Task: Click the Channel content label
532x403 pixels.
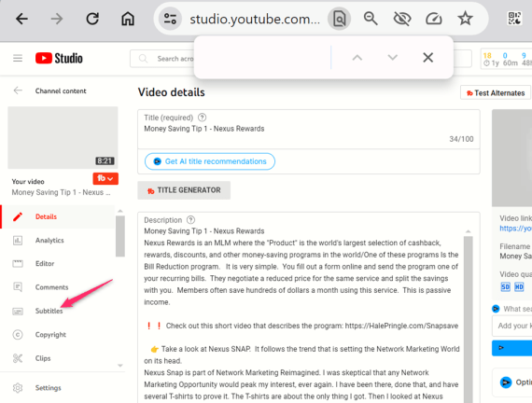Action: pos(61,90)
